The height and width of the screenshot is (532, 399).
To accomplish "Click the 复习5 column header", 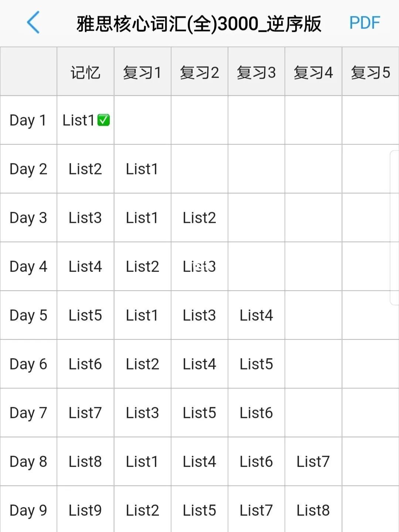I will [370, 72].
